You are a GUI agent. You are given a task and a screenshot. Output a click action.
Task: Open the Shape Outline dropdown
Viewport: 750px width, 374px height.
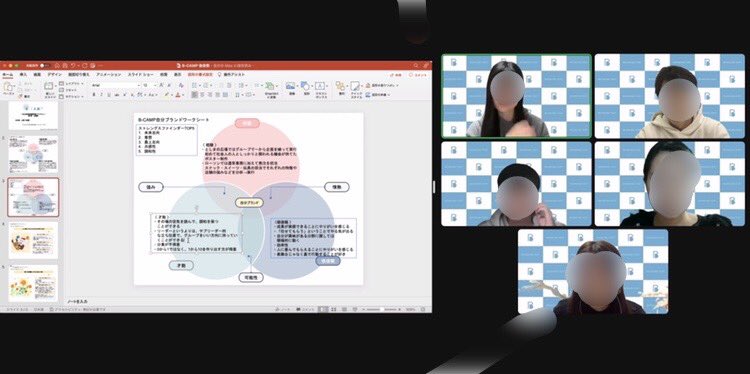pos(379,95)
